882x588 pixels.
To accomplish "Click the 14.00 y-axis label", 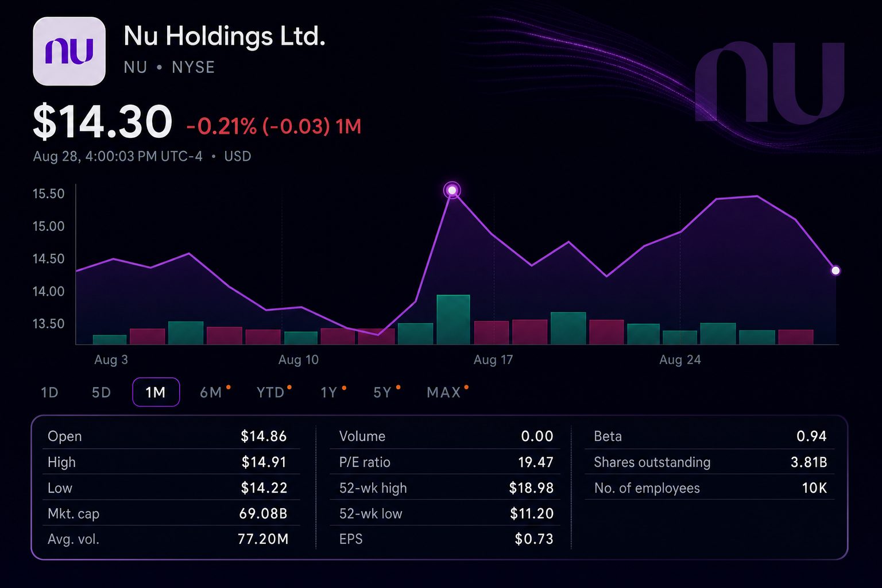I will coord(49,292).
